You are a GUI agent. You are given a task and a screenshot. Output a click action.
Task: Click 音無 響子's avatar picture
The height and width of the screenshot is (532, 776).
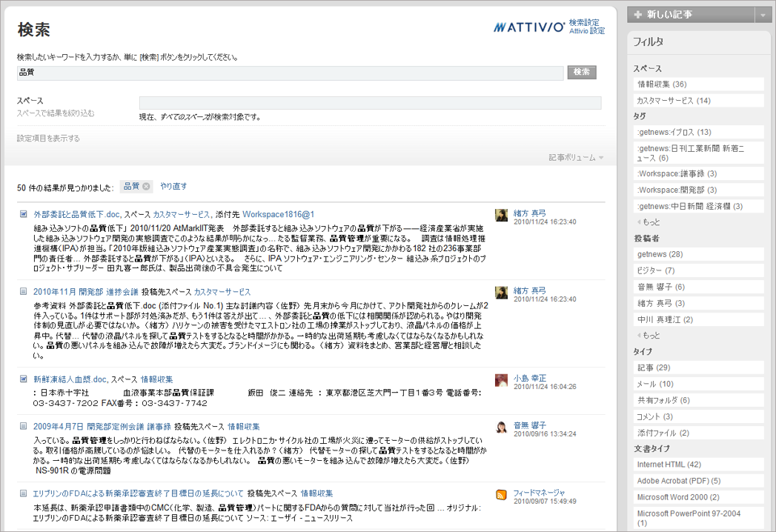point(501,428)
